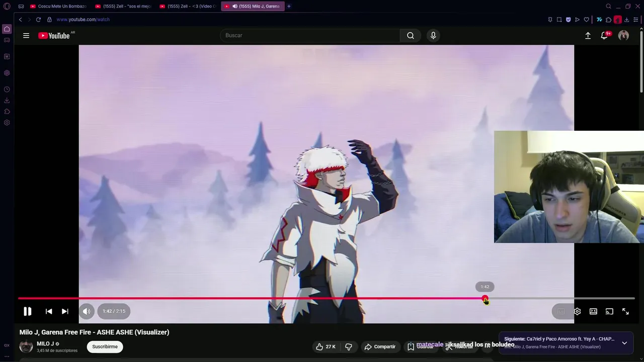Screen dimensions: 644x362
Task: Go to the previous video
Action: coord(49,311)
